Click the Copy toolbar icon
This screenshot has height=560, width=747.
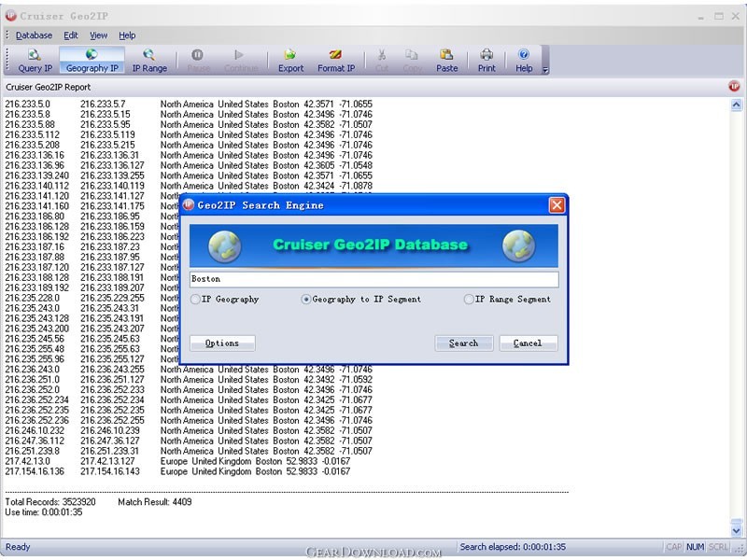(412, 61)
